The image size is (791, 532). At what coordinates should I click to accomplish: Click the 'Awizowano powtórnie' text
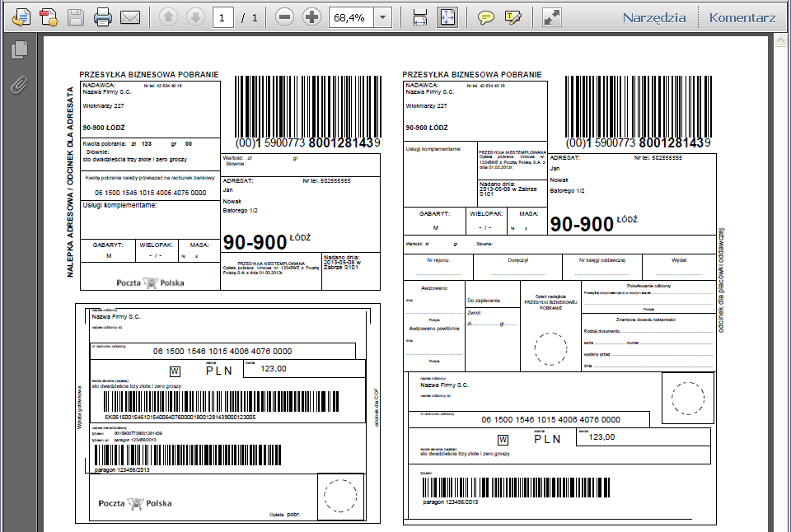pyautogui.click(x=434, y=329)
